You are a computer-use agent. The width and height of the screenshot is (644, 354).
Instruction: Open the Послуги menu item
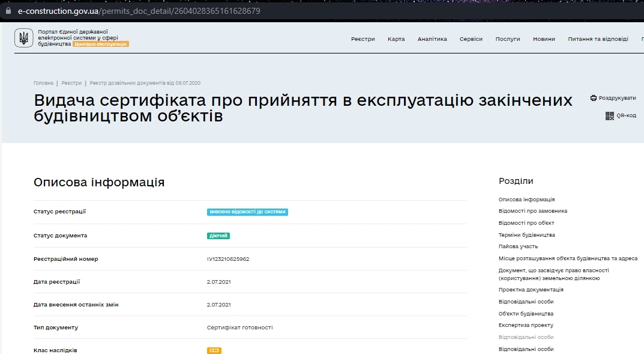tap(508, 39)
